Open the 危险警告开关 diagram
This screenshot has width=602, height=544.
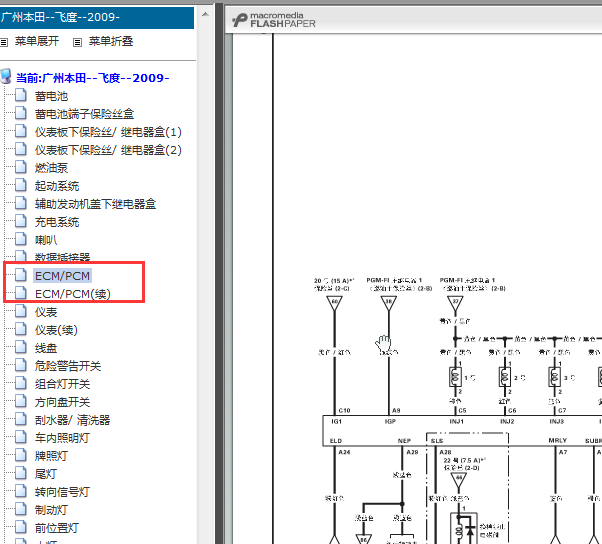click(x=68, y=366)
